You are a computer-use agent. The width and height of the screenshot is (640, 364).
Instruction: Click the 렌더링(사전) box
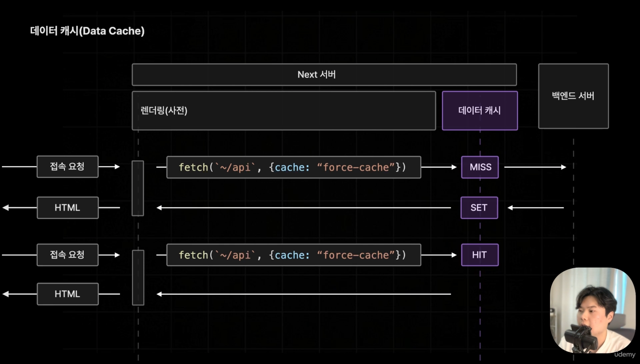pyautogui.click(x=284, y=111)
